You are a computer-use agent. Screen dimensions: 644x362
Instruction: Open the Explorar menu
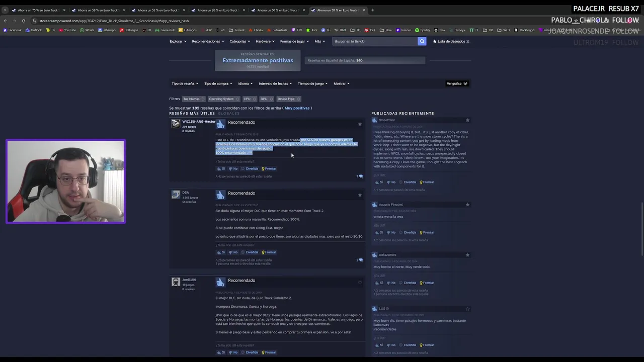178,41
